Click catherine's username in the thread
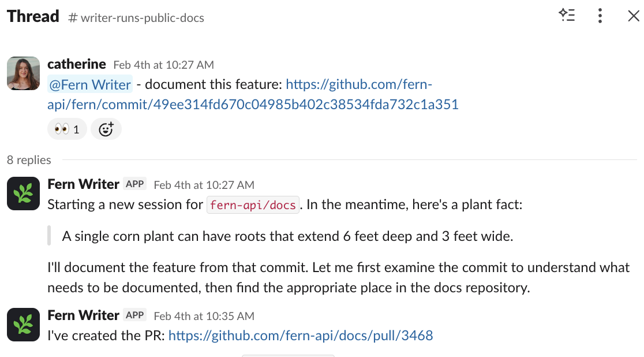This screenshot has height=357, width=644. click(x=77, y=64)
